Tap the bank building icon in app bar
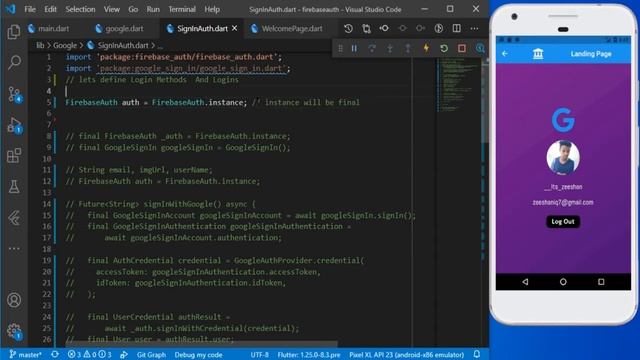 coord(538,54)
